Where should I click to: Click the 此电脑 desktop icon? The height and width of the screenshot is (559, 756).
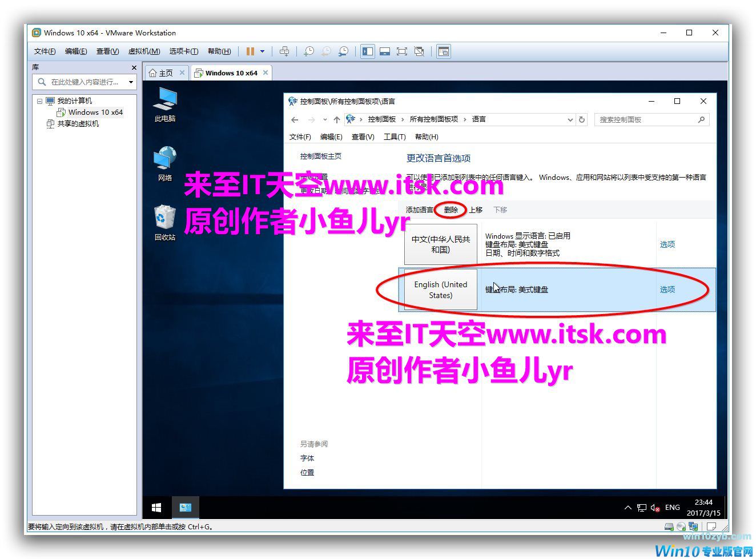click(x=165, y=104)
